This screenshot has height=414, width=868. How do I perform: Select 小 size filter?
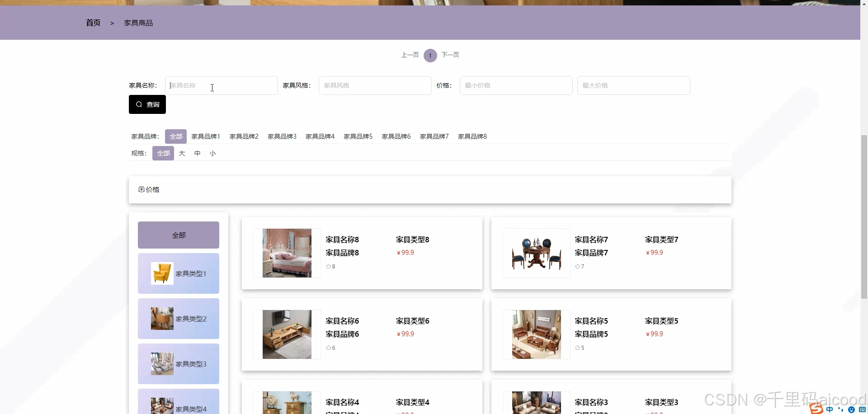(x=213, y=153)
